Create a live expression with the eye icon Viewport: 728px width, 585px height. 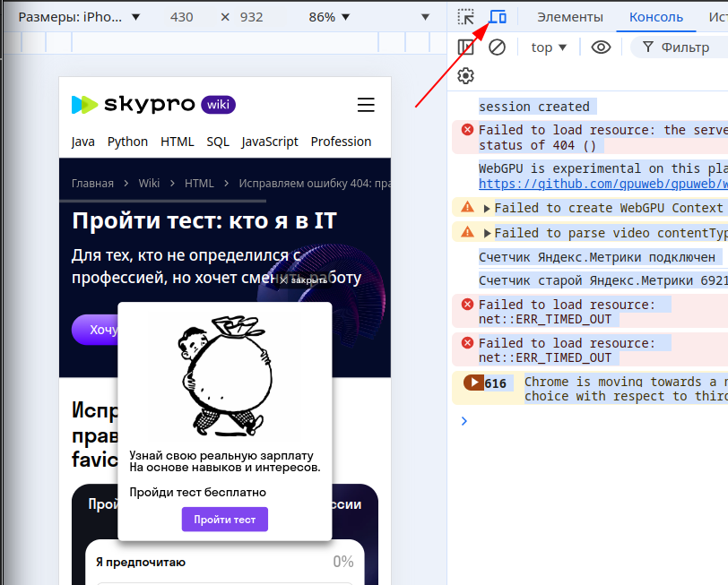click(601, 47)
